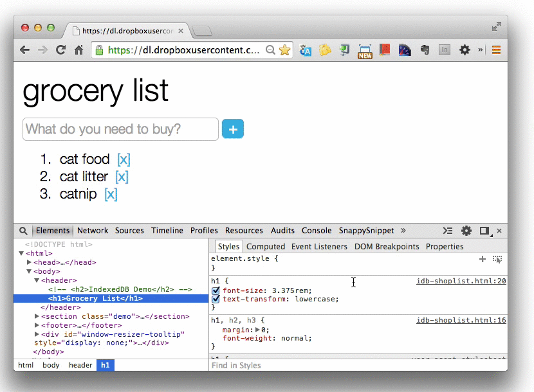Screen dimensions: 534x392
Task: Expand the section class demo node
Action: pyautogui.click(x=37, y=316)
